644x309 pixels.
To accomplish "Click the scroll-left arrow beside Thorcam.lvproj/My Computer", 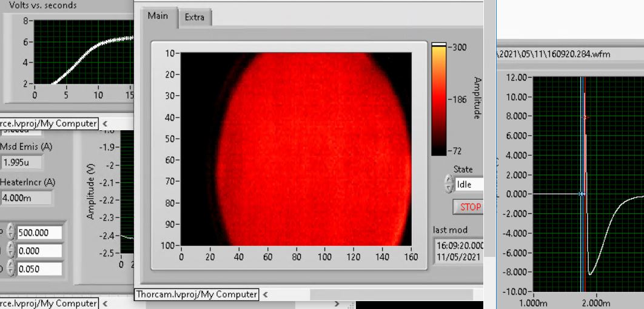I will [266, 294].
